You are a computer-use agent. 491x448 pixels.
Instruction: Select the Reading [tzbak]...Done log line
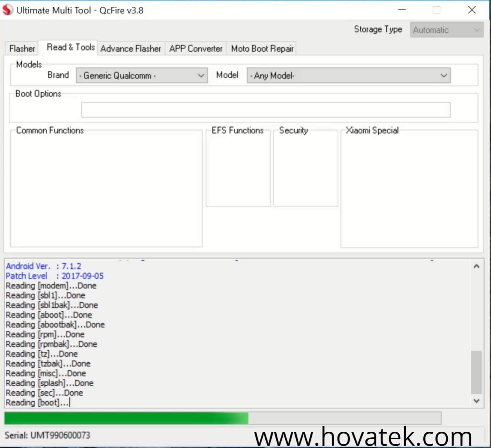click(x=48, y=363)
